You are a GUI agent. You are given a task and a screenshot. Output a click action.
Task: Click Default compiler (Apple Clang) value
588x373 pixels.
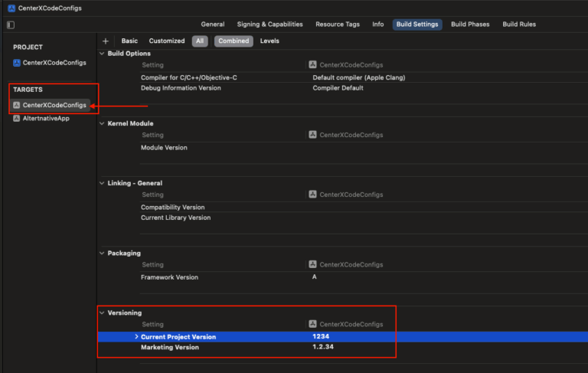tap(359, 77)
